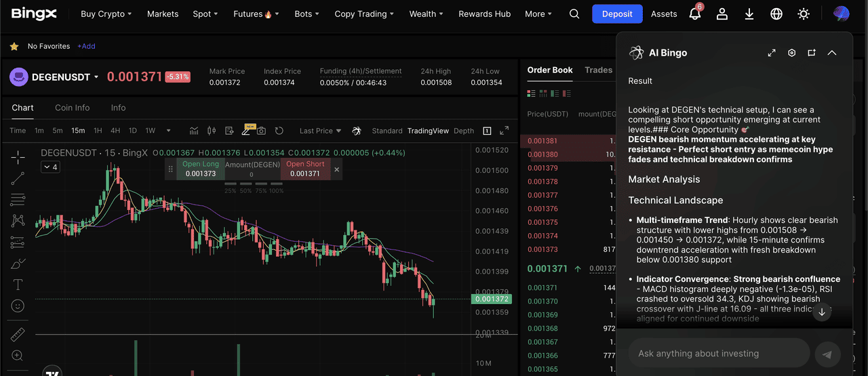Open the Last Price dropdown
The image size is (868, 376).
click(x=320, y=131)
